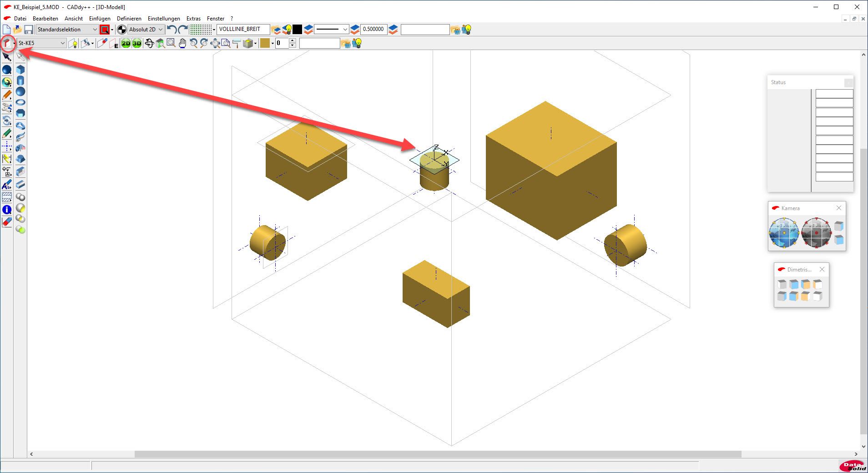Click the save floppy disk icon
The width and height of the screenshot is (868, 473).
click(29, 30)
